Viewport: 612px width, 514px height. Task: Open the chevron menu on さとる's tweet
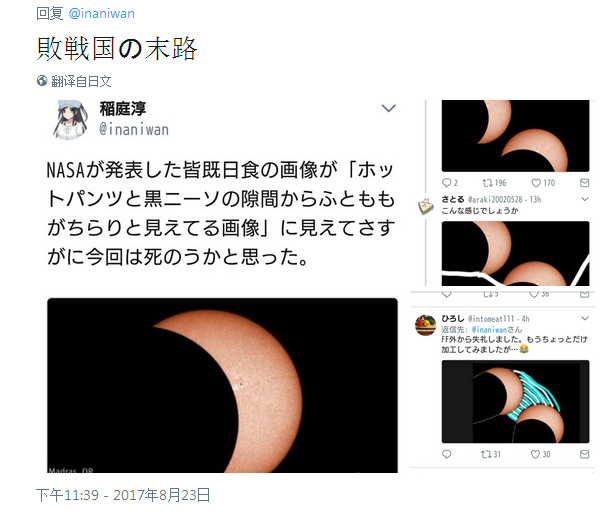(585, 199)
